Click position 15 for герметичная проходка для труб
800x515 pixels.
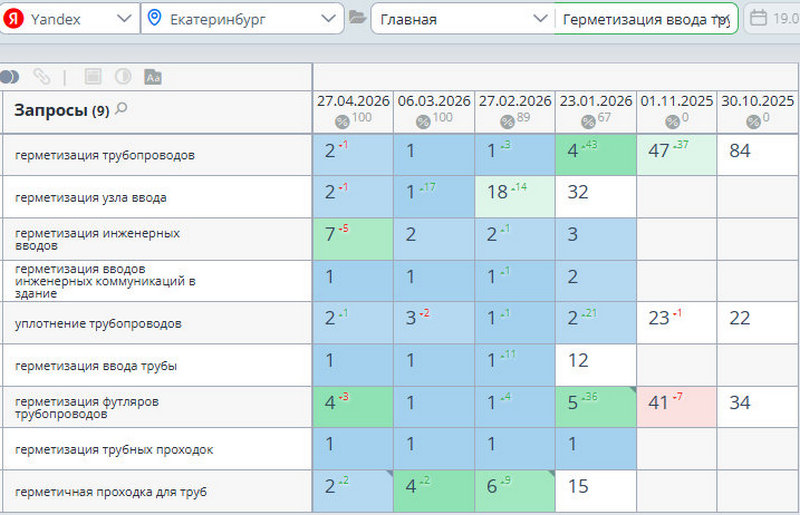578,486
